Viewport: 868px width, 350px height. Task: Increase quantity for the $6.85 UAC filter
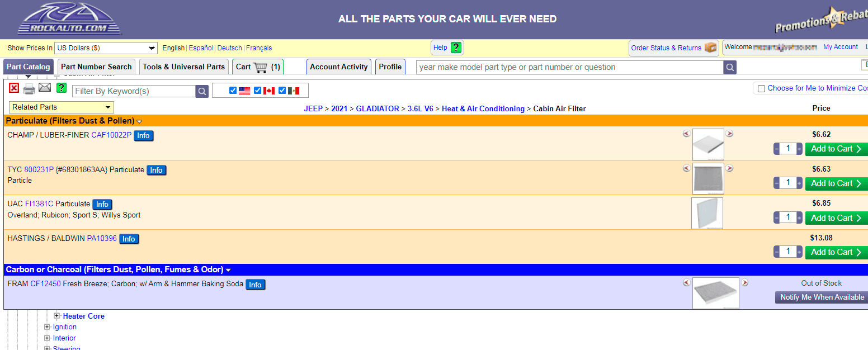(799, 217)
